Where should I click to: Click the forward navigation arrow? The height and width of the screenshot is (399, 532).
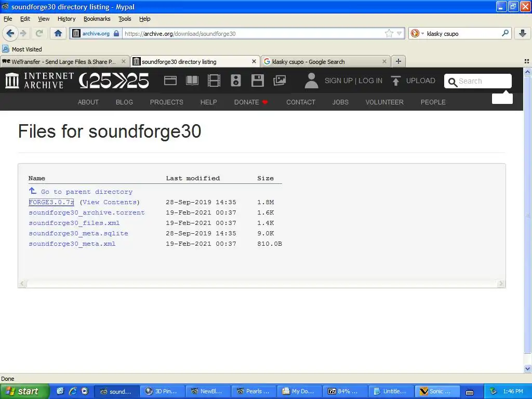click(23, 33)
